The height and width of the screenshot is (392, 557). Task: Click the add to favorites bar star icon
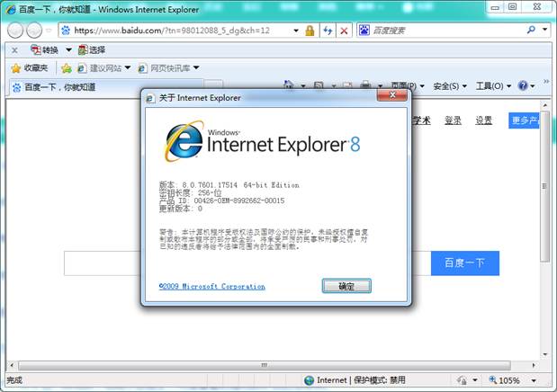click(66, 68)
